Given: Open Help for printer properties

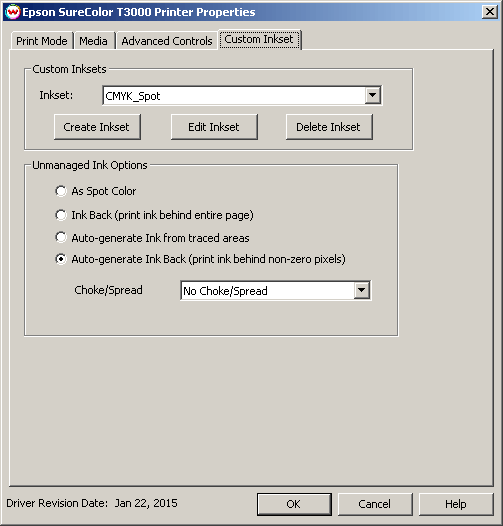Looking at the screenshot, I should (456, 504).
